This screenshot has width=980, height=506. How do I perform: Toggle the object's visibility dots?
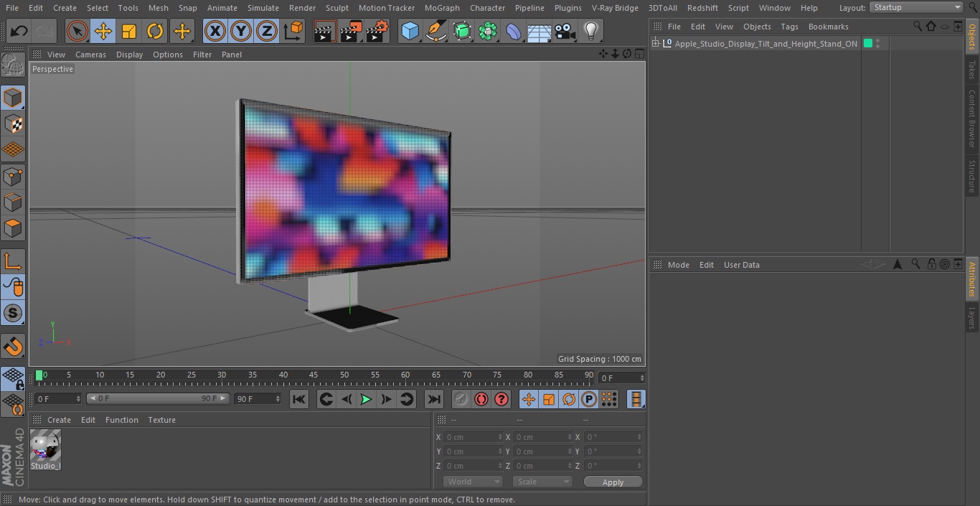coord(877,44)
